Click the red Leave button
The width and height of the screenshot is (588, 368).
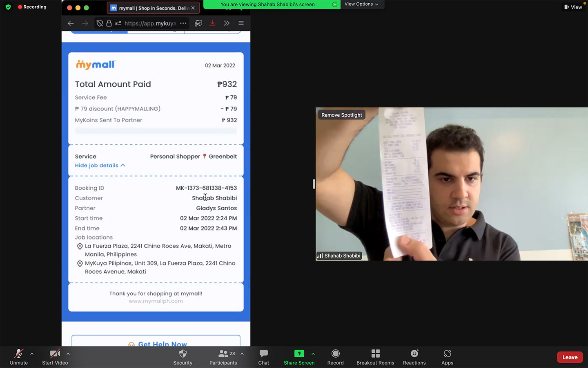tap(570, 357)
